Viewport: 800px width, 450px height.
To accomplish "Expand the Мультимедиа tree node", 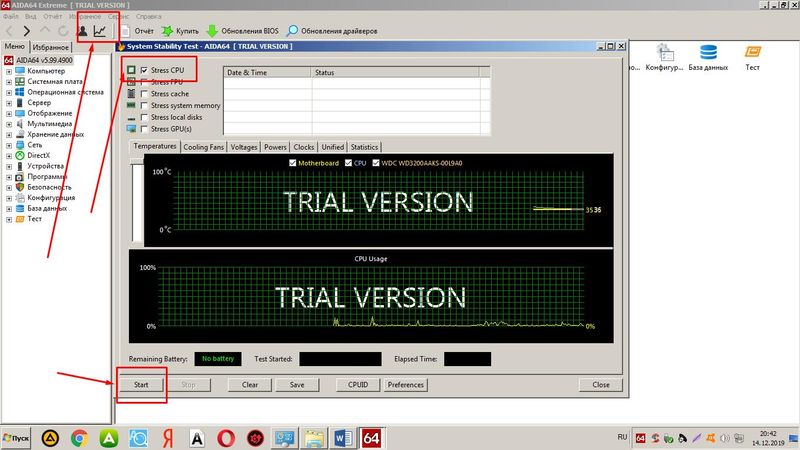I will (9, 124).
